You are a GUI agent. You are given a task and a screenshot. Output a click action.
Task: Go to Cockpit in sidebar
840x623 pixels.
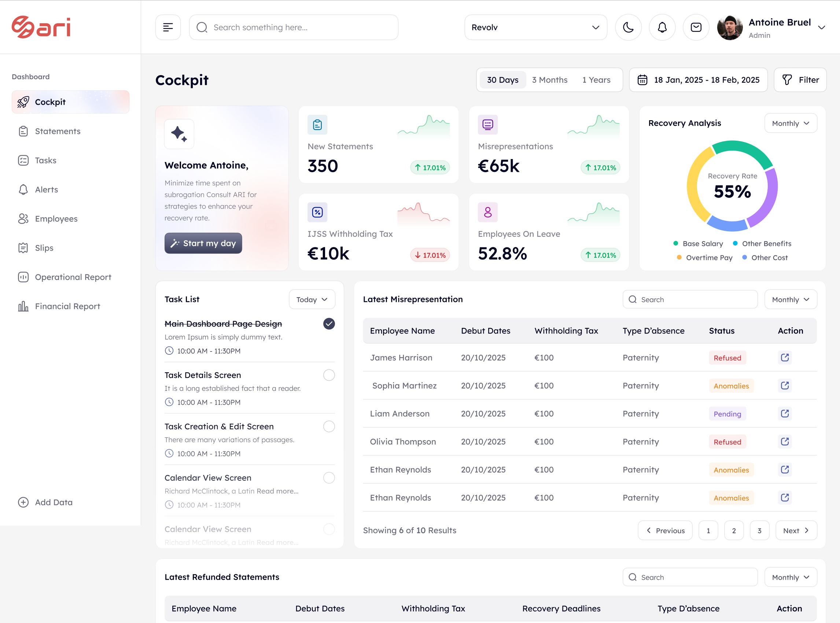pos(70,102)
